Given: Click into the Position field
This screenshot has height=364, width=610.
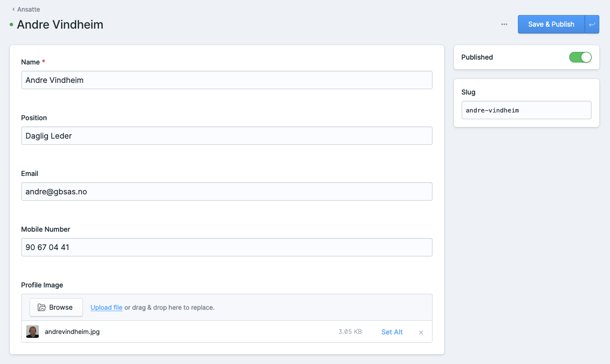Looking at the screenshot, I should [226, 136].
